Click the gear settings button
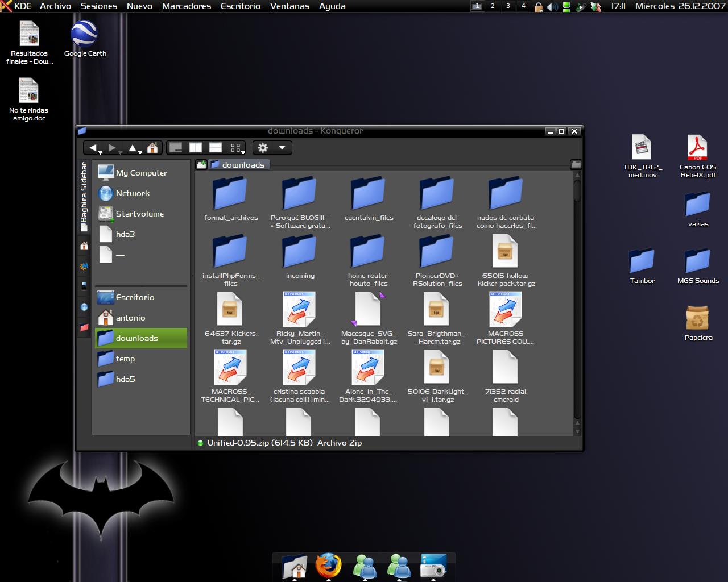Viewport: 728px width, 582px height. [x=263, y=148]
